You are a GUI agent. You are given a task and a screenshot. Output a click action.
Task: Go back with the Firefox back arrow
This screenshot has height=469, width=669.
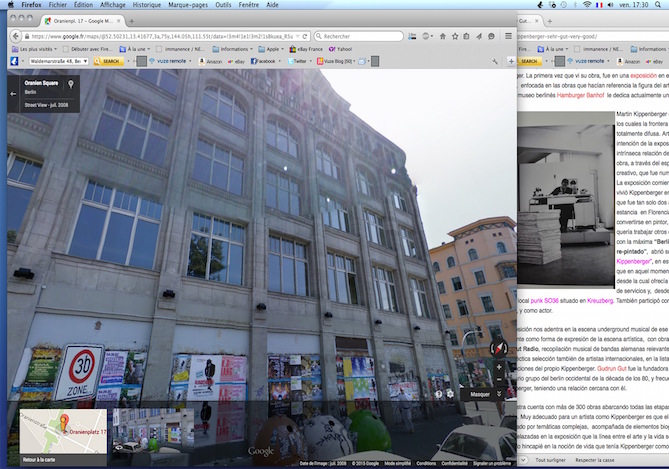coord(16,36)
